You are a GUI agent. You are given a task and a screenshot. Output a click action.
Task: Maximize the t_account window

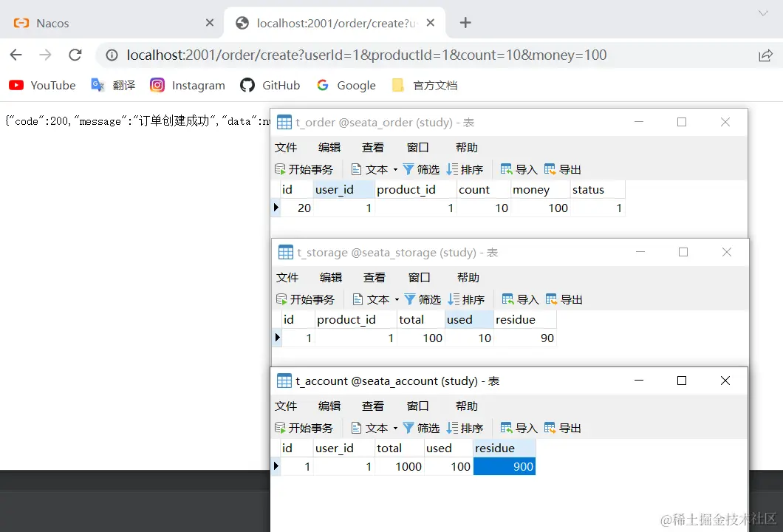tap(682, 381)
